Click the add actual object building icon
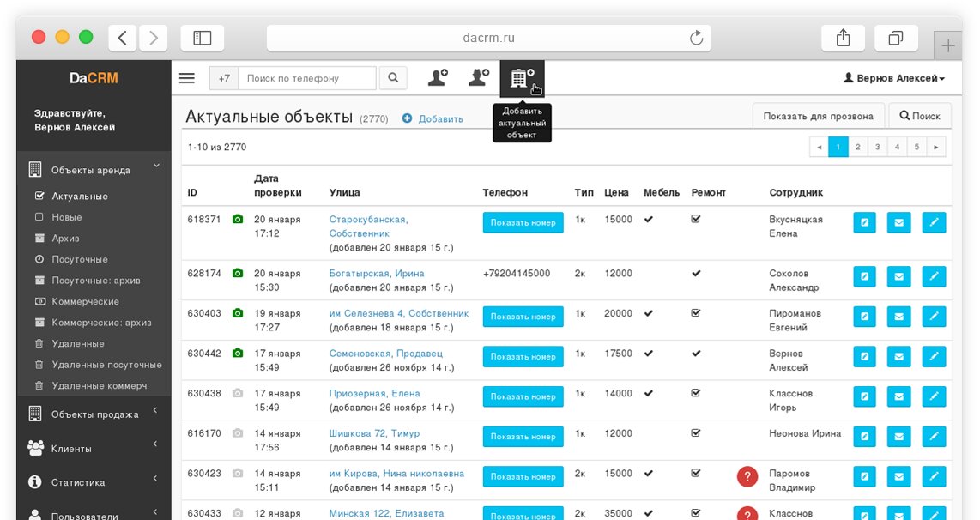This screenshot has height=520, width=980. (522, 79)
